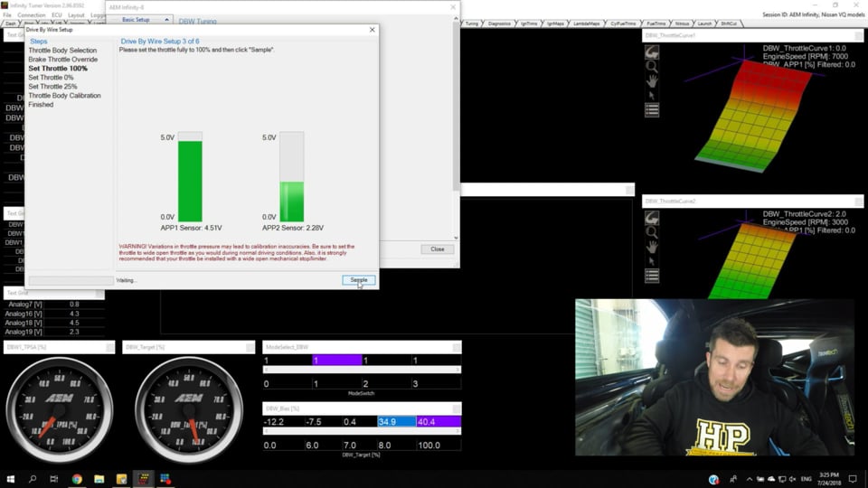This screenshot has height=488, width=868.
Task: Switch to IgnMaps tab
Action: pos(555,23)
